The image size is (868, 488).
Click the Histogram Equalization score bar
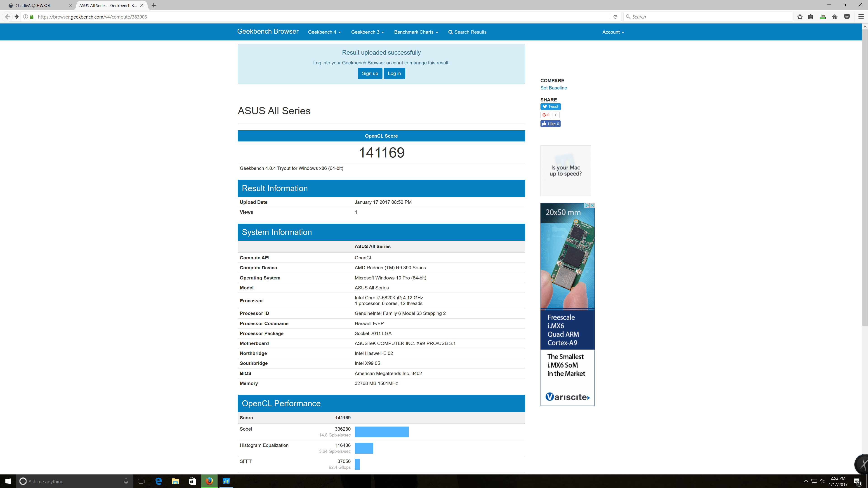pos(364,448)
